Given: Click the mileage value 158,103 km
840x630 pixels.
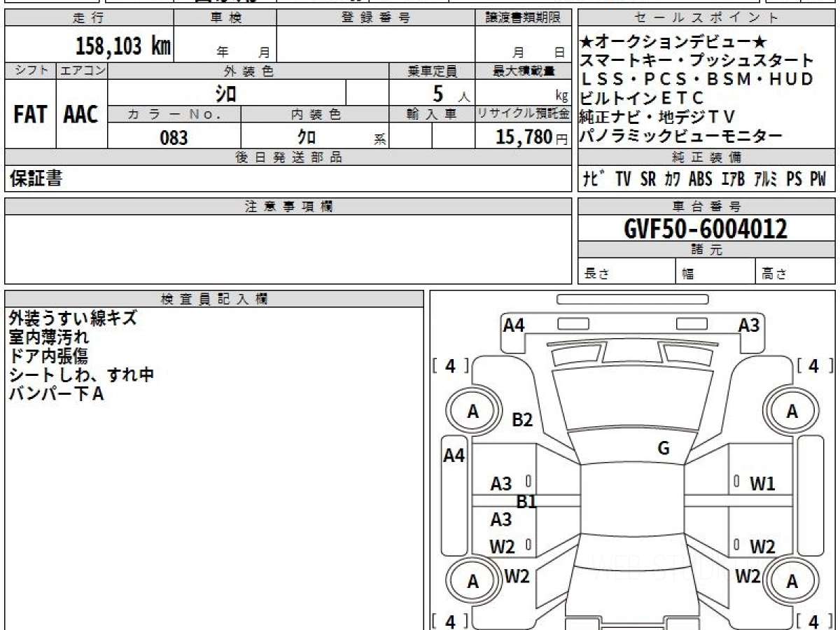Looking at the screenshot, I should pyautogui.click(x=123, y=46).
